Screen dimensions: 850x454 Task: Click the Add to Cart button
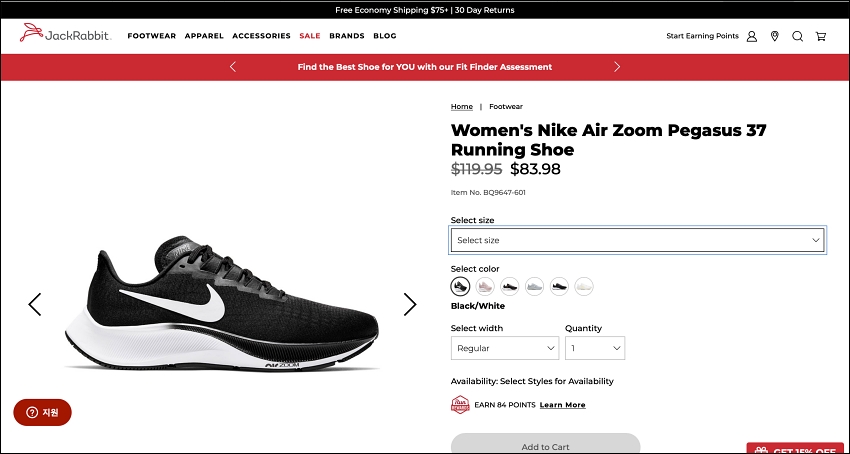click(545, 444)
